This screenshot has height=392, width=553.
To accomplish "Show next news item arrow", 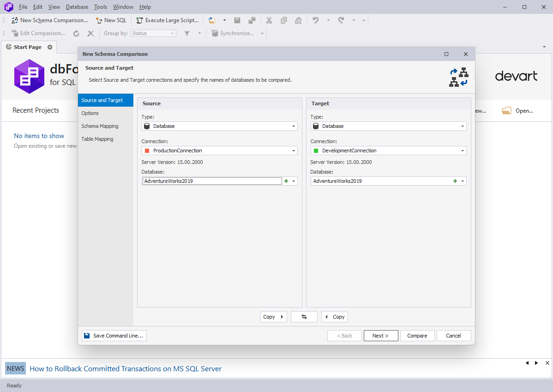I will (x=536, y=363).
